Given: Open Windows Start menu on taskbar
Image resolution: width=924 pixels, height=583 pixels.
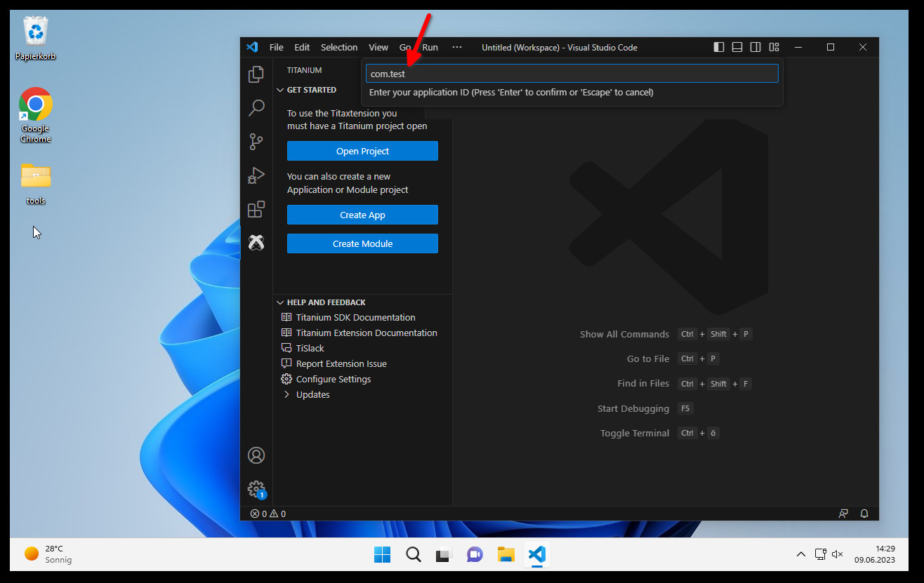Looking at the screenshot, I should click(382, 554).
